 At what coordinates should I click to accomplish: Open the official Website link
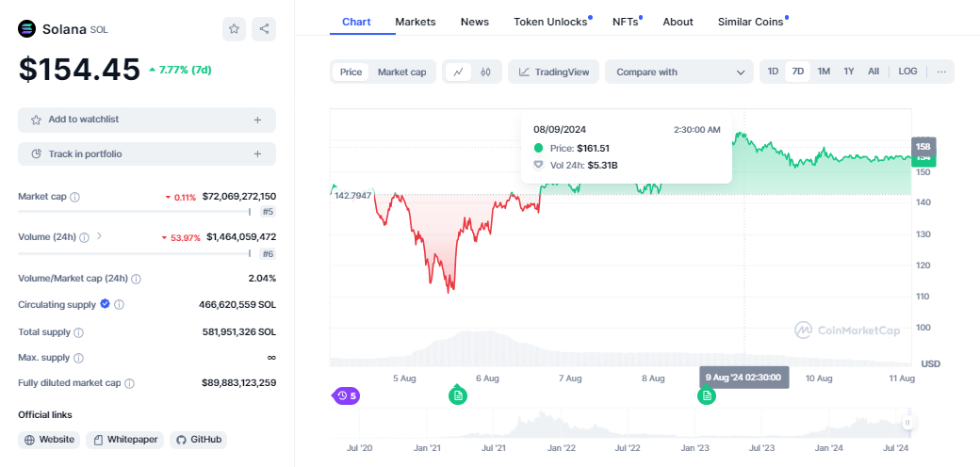click(49, 440)
